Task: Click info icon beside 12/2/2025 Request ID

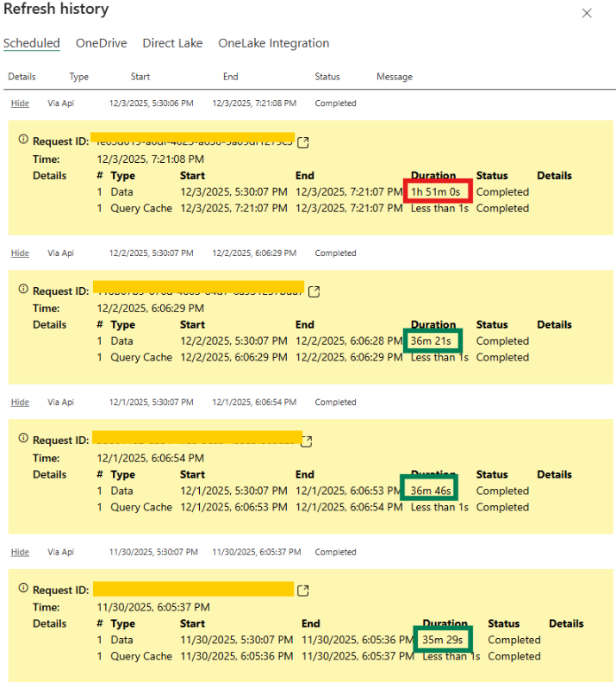Action: (23, 289)
